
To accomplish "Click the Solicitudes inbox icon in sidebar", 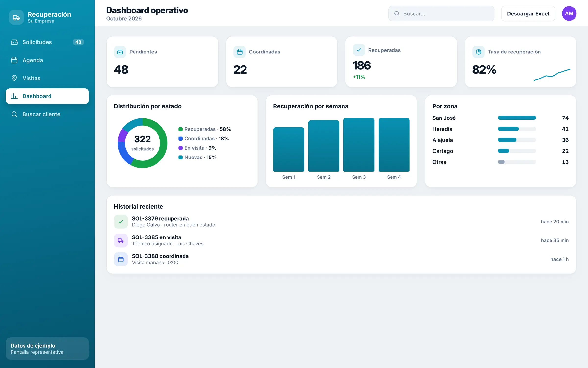I will click(14, 42).
